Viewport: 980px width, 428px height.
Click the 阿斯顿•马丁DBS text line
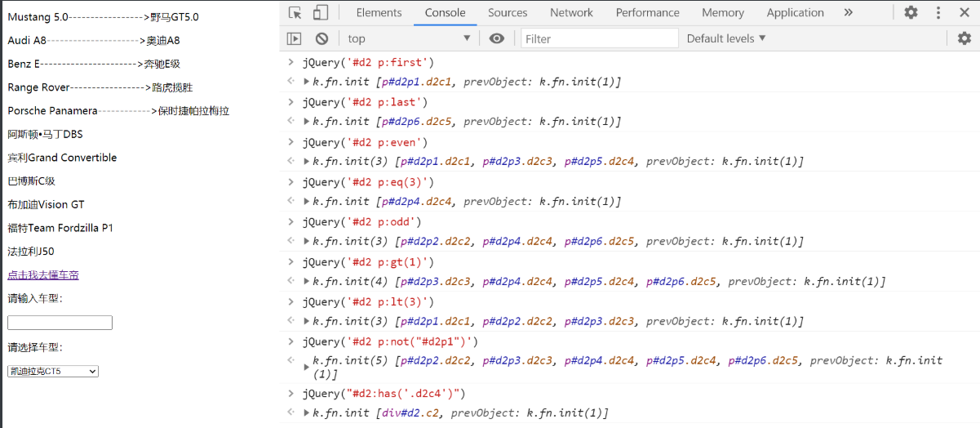[x=45, y=134]
